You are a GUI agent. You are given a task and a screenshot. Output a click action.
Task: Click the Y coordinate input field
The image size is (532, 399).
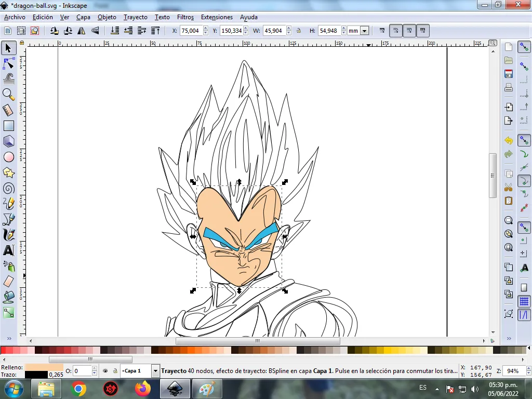(232, 31)
